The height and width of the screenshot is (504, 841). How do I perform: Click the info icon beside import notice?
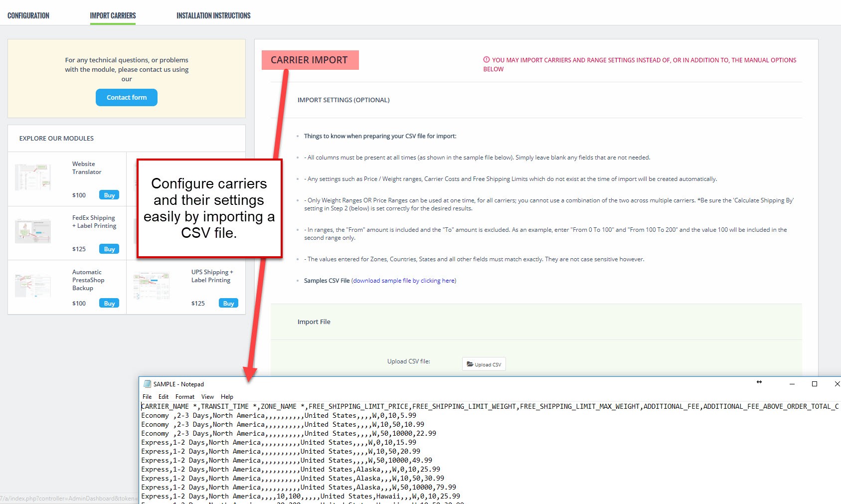click(486, 59)
